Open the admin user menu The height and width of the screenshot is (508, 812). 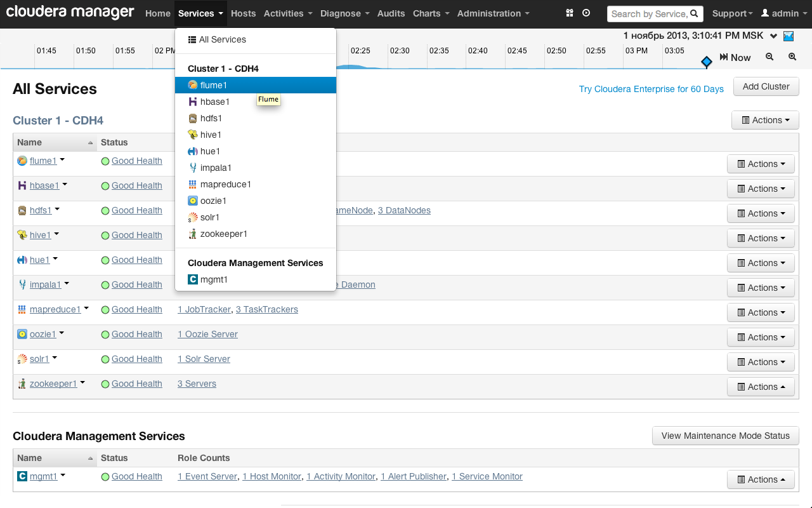(783, 13)
